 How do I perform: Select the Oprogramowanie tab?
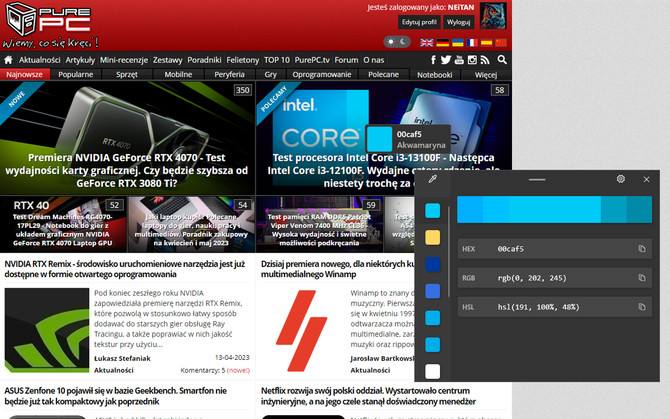point(322,74)
